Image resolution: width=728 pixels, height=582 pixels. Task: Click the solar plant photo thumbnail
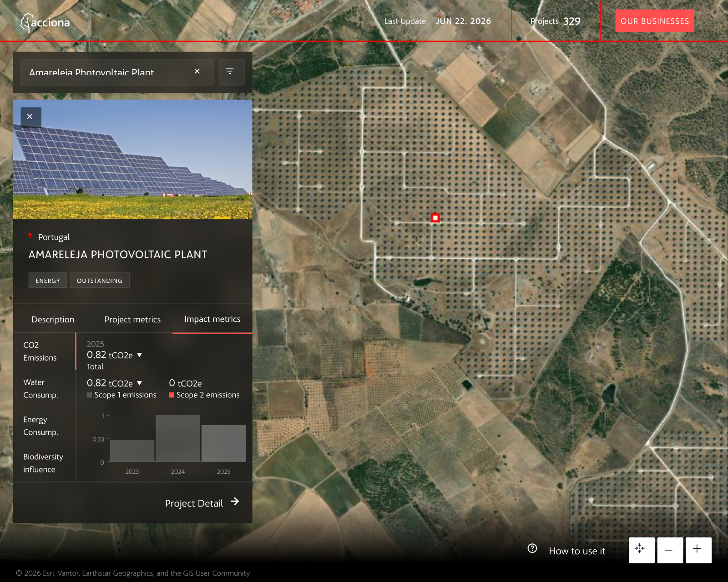[132, 160]
